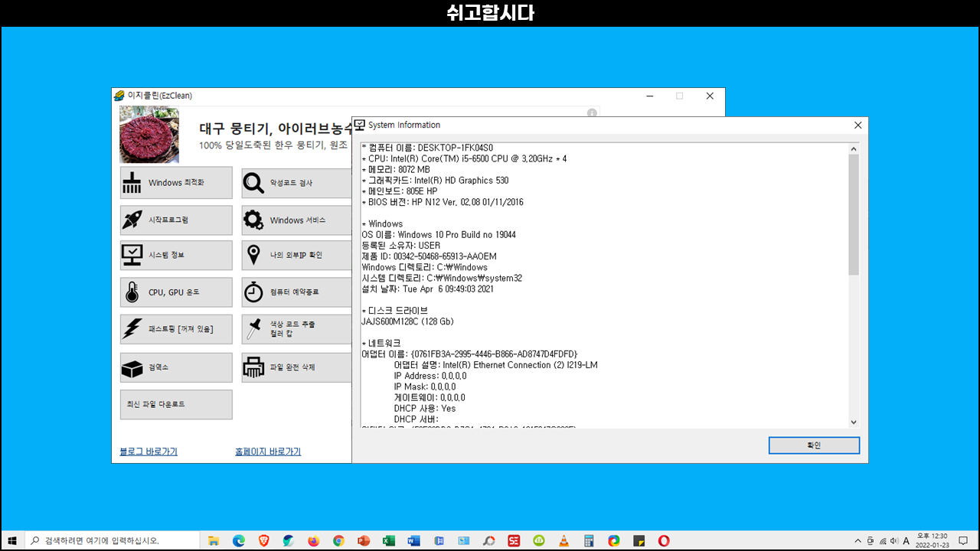The width and height of the screenshot is (980, 551).
Task: Click 나의 외부IP 확인 button
Action: point(296,255)
